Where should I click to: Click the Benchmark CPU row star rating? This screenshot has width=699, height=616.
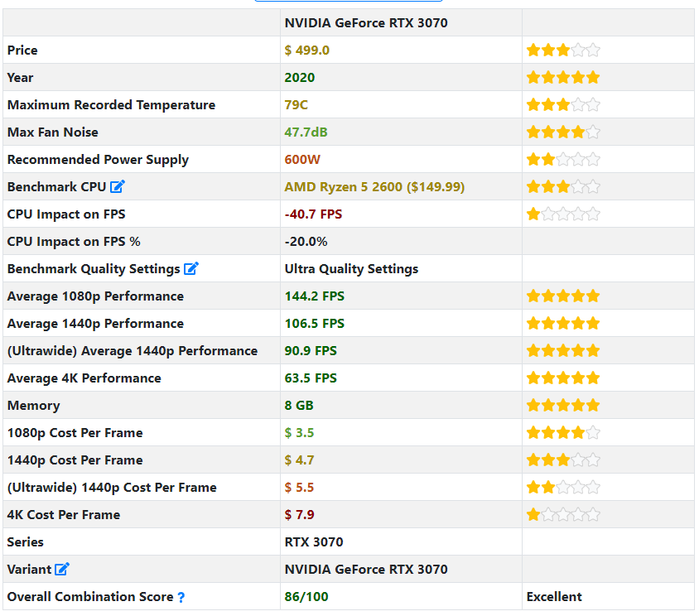(563, 186)
